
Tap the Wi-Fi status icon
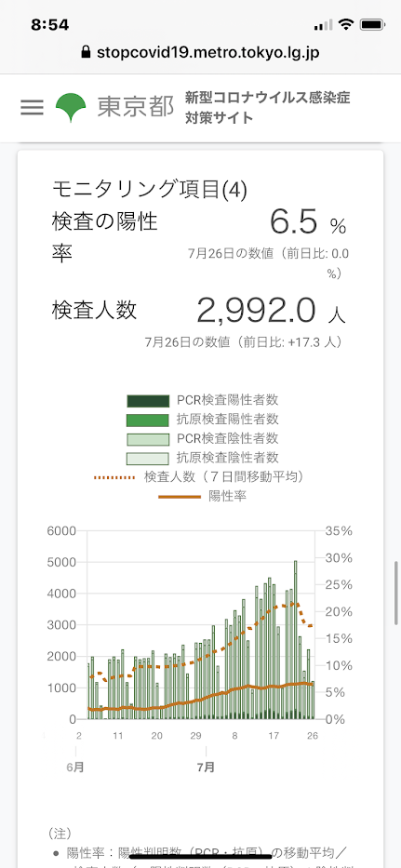point(347,25)
